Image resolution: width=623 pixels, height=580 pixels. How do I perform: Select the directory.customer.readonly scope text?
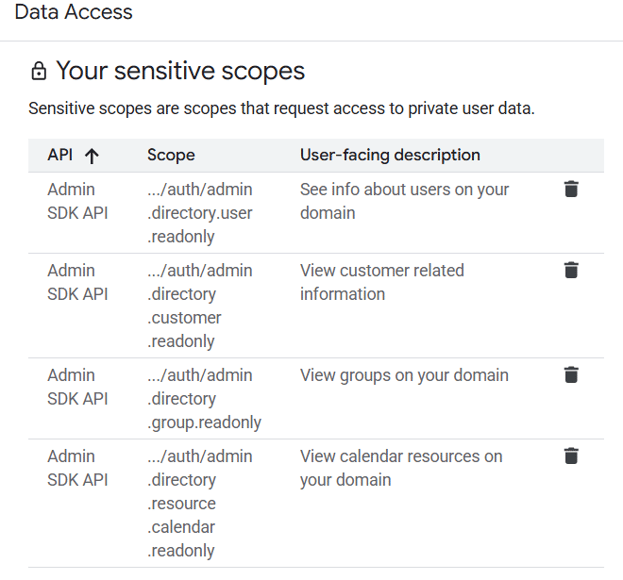[199, 306]
